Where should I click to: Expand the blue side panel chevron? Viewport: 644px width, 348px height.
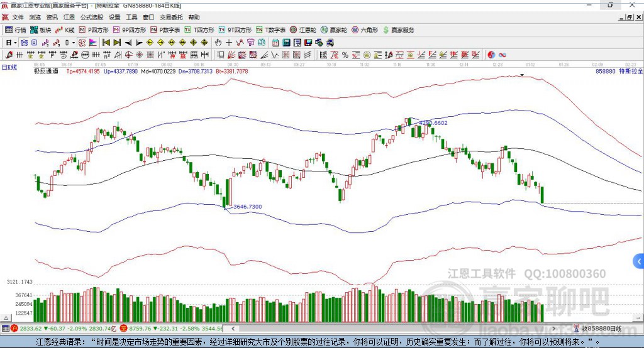[639, 261]
